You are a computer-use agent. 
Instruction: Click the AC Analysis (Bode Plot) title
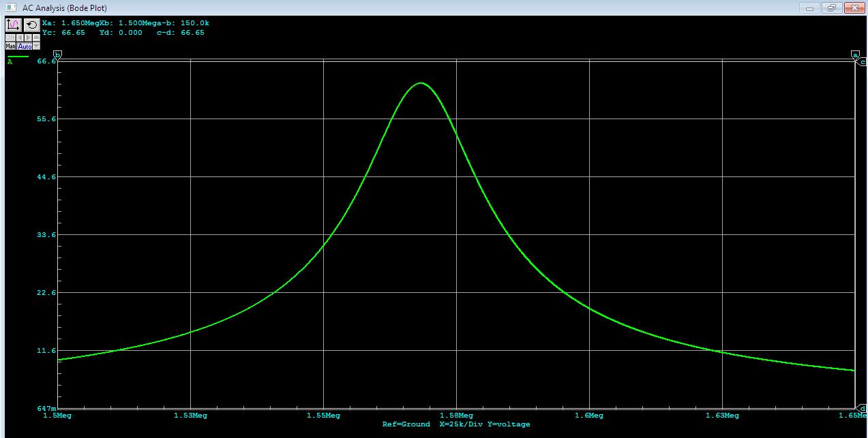(x=65, y=7)
